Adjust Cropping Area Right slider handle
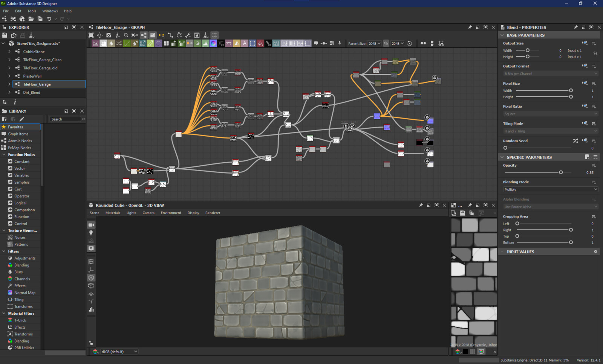The height and width of the screenshot is (364, 603). tap(571, 230)
